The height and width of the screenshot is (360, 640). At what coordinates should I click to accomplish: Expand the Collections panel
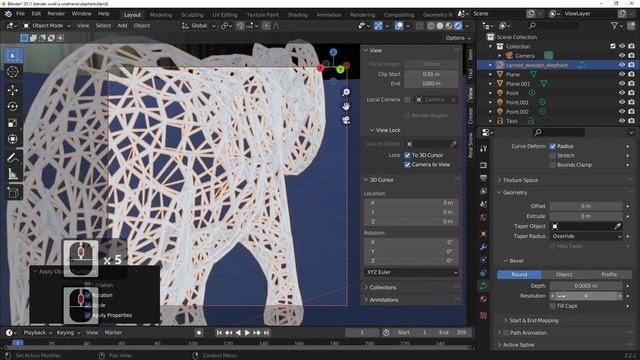click(382, 287)
